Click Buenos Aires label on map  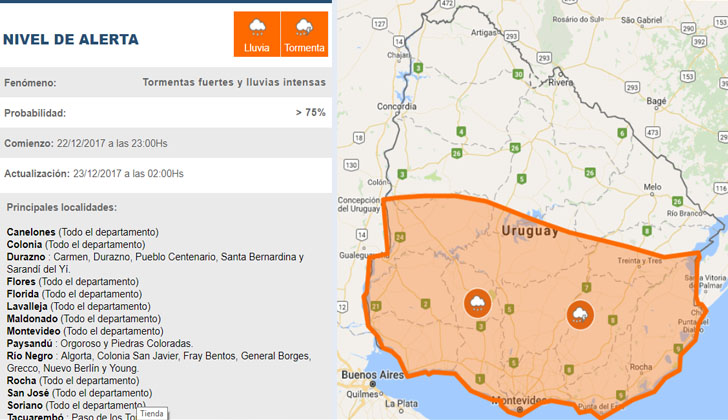[x=372, y=375]
